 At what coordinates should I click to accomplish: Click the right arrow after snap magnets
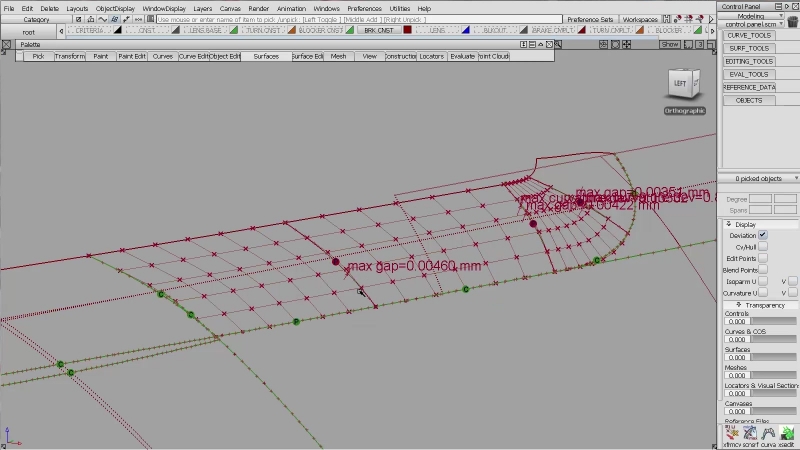[x=711, y=19]
